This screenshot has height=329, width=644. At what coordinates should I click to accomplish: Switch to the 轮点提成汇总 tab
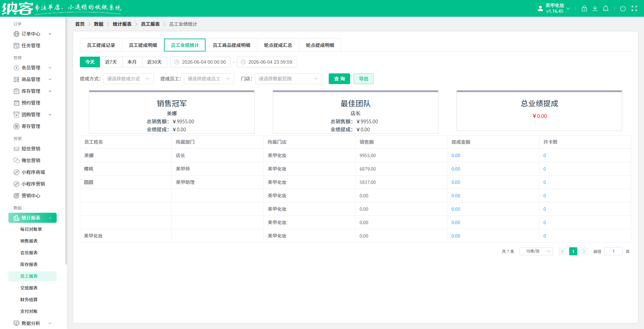click(278, 45)
